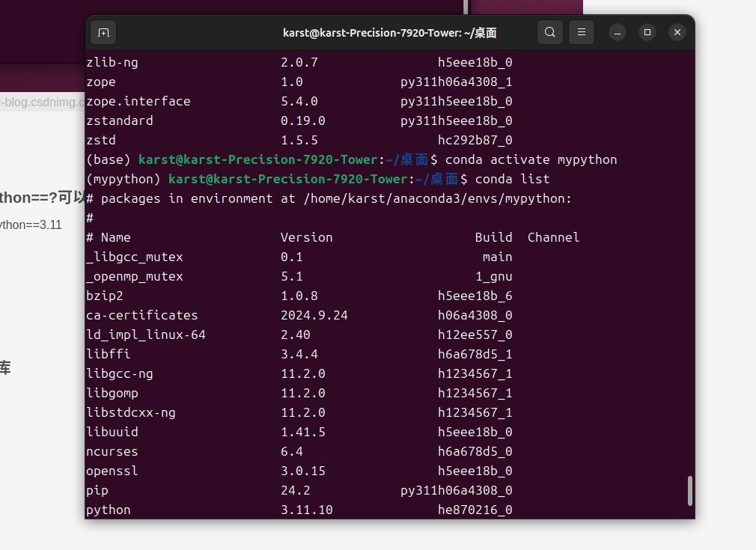Click the 'zstd' package name
Image resolution: width=756 pixels, height=550 pixels.
pyautogui.click(x=101, y=140)
